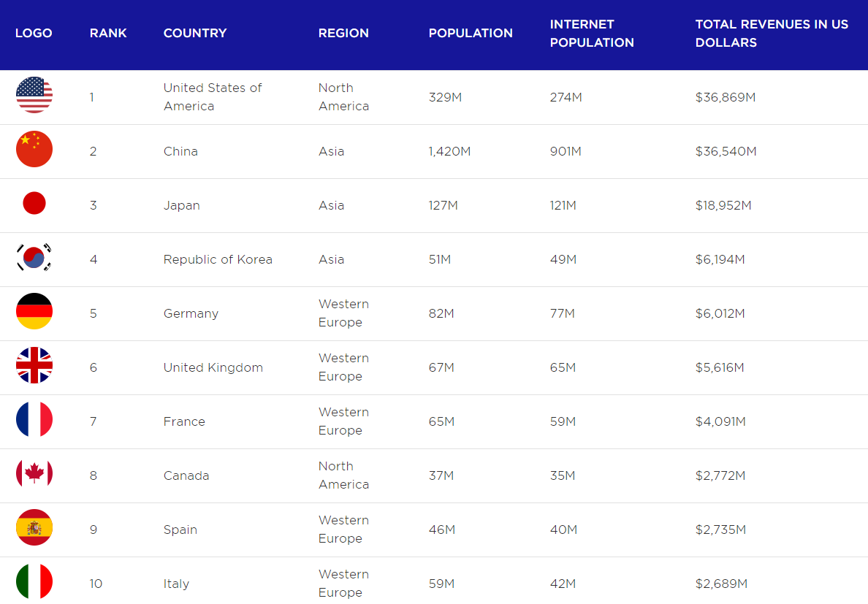Open the United States of America entry
868x604 pixels.
pos(213,97)
